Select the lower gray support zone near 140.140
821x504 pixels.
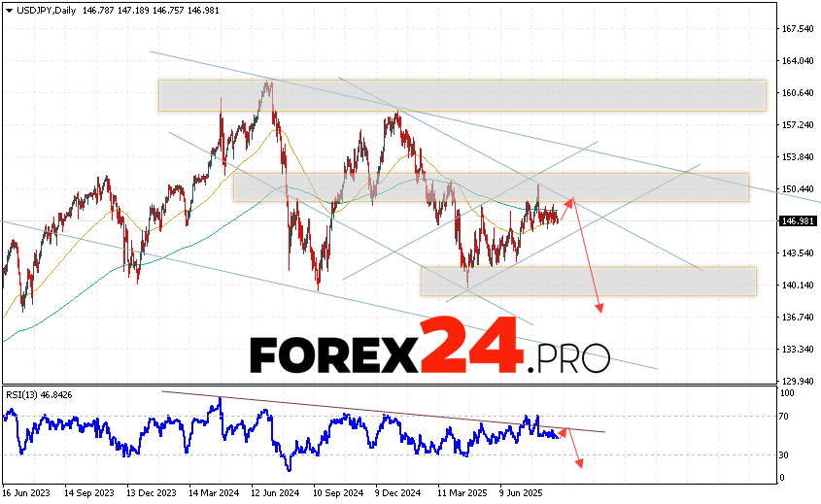click(588, 281)
